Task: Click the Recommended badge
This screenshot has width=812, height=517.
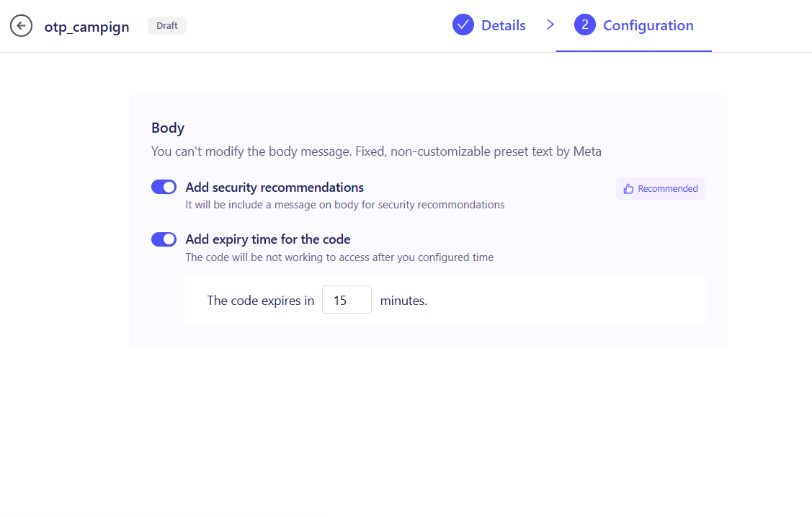Action: (660, 189)
